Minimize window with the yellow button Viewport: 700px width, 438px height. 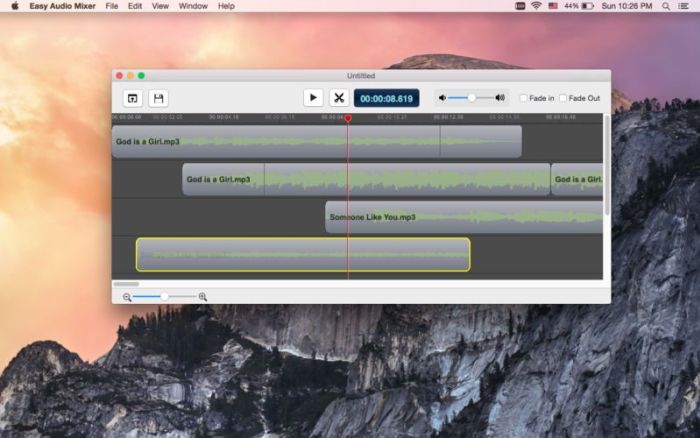coord(130,76)
